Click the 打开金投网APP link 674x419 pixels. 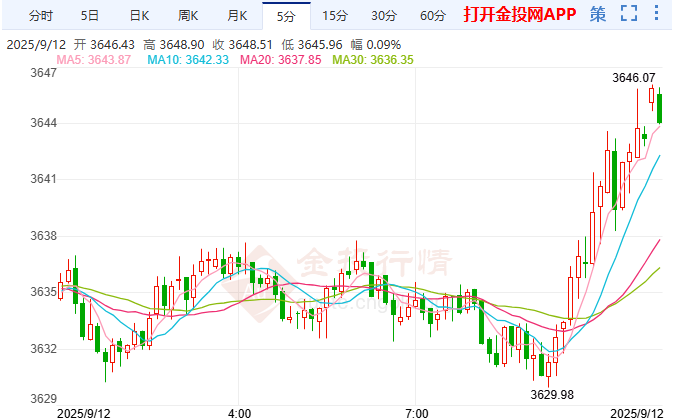tap(520, 15)
